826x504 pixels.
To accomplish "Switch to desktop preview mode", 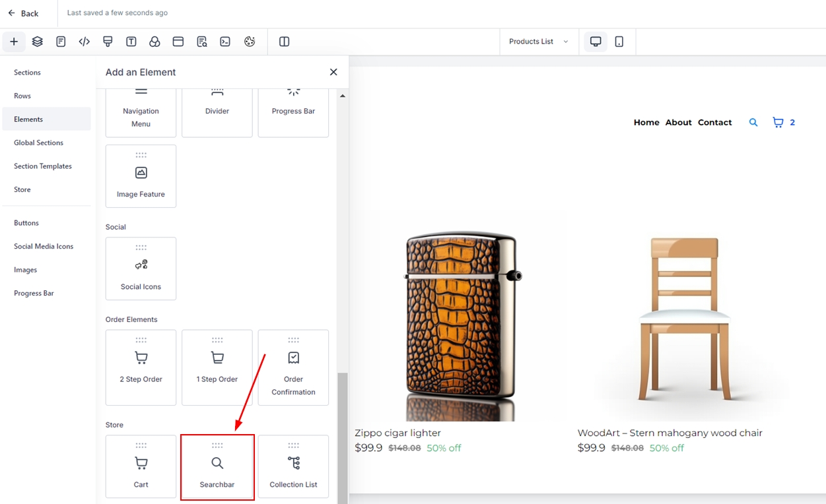I will tap(596, 42).
